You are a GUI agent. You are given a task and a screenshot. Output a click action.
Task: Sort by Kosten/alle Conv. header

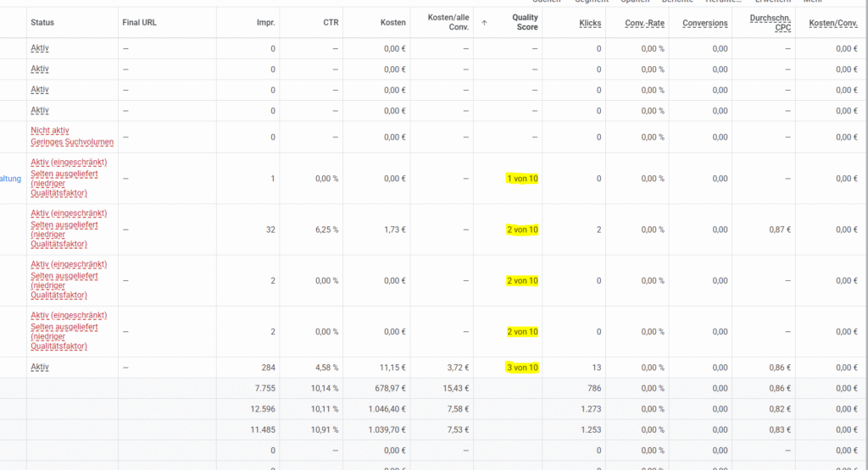(448, 22)
